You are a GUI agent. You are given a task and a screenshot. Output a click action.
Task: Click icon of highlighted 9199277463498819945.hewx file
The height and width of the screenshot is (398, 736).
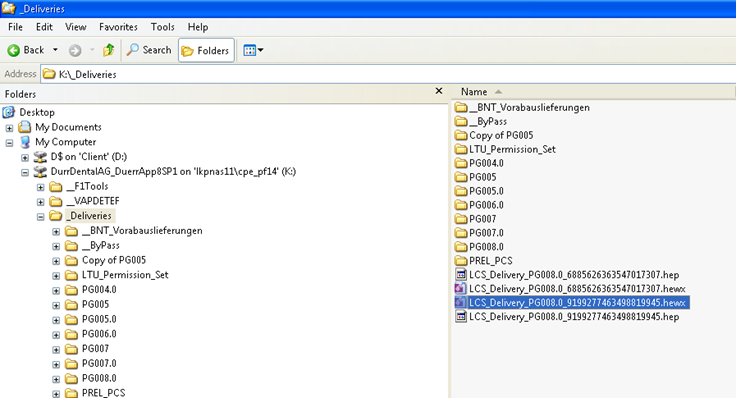coord(461,303)
